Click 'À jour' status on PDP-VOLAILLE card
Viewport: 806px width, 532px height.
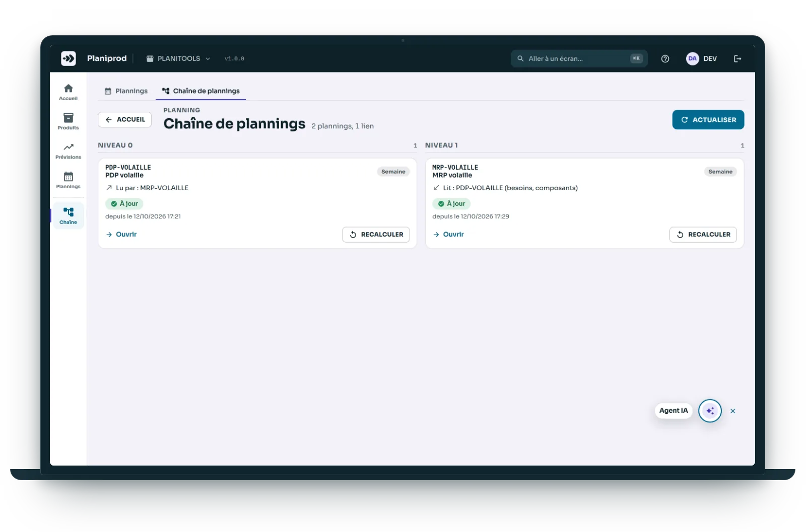[x=124, y=204]
